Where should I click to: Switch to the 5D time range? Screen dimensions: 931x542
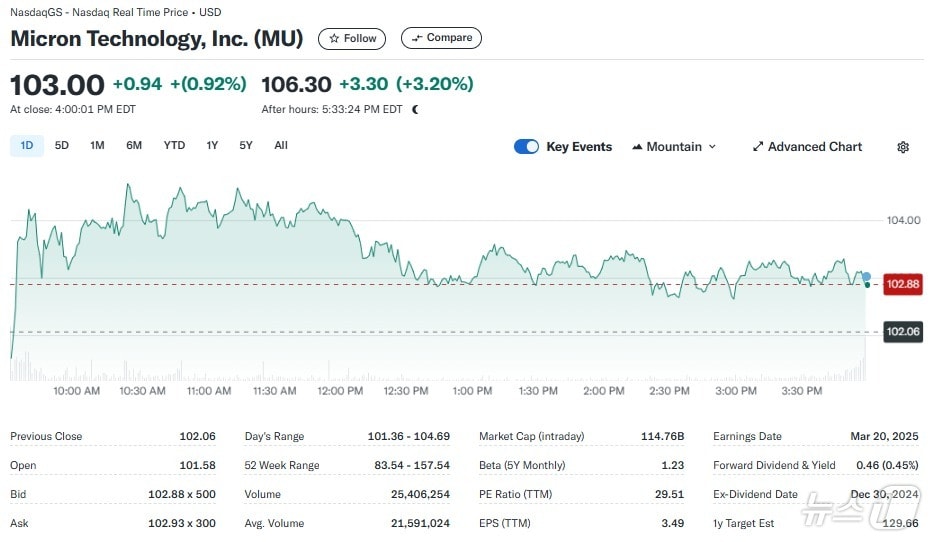coord(62,146)
